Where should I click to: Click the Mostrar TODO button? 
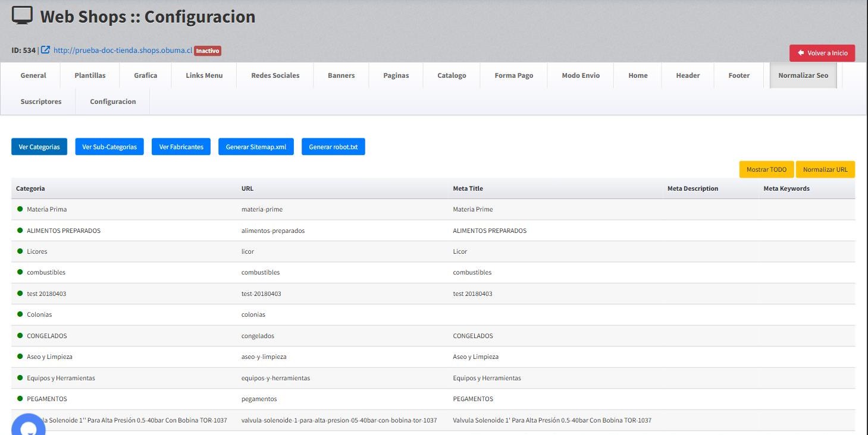[x=766, y=169]
